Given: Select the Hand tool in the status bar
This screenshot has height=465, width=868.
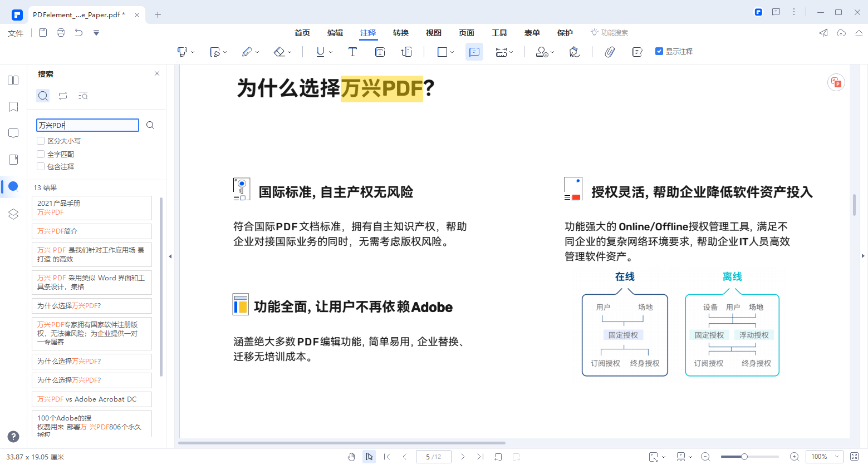Looking at the screenshot, I should tap(351, 457).
